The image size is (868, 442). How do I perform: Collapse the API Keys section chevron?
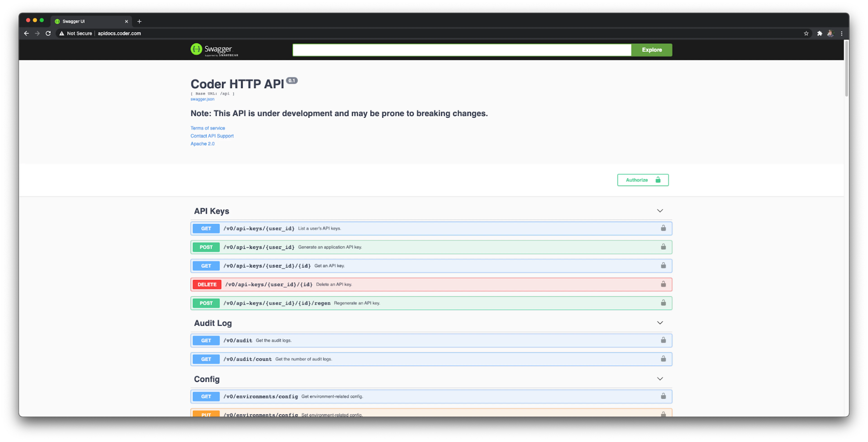[x=660, y=211]
